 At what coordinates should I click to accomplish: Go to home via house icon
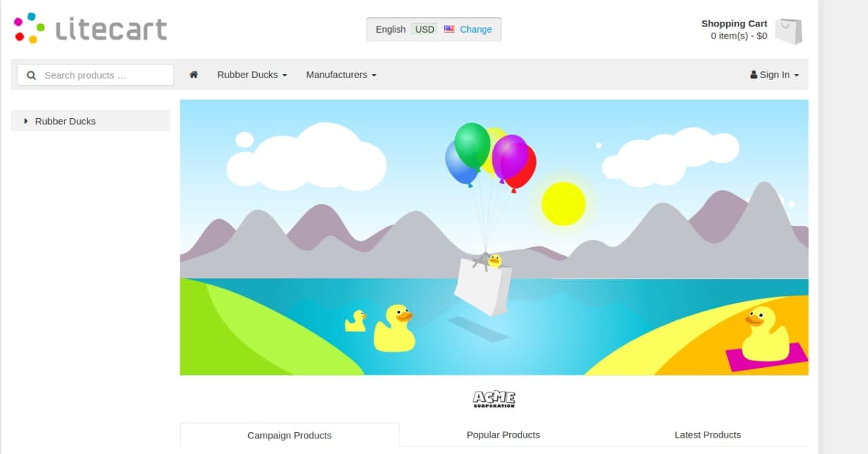click(193, 75)
